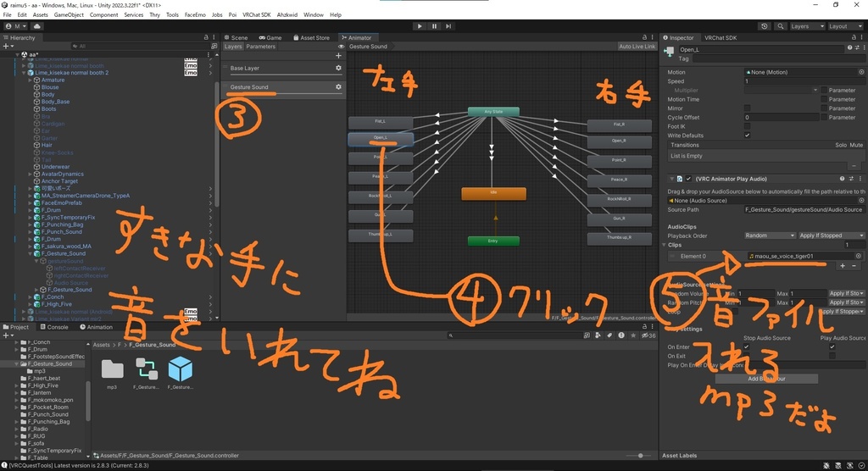Image resolution: width=868 pixels, height=471 pixels.
Task: Toggle Auto Live Link button
Action: [x=637, y=47]
